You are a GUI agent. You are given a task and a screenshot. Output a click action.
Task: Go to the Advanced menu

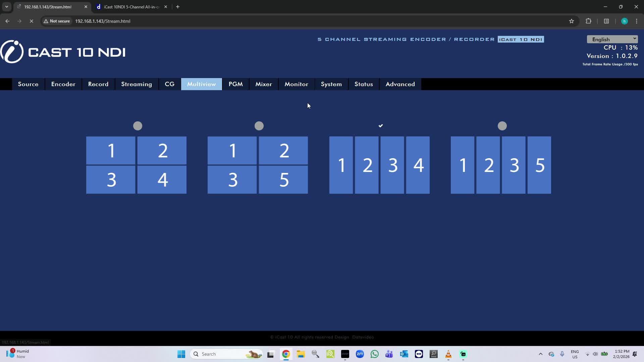400,84
